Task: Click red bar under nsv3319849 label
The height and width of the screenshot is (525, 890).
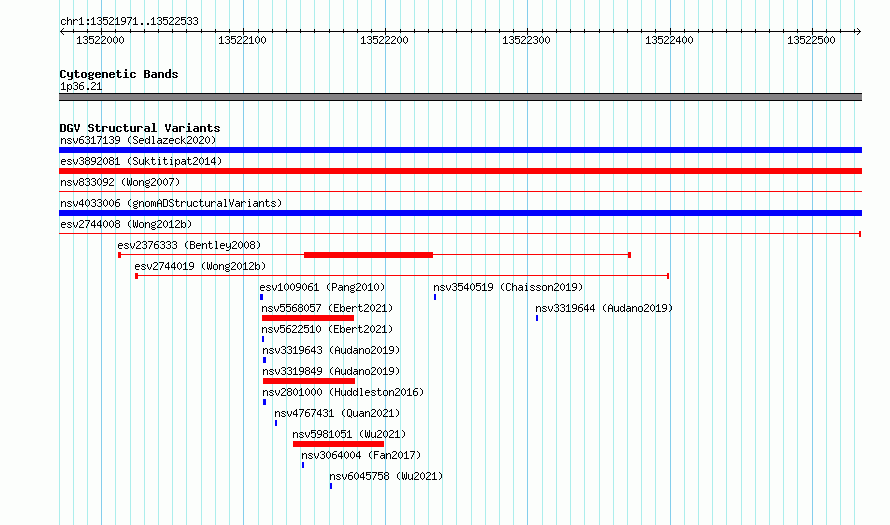Action: pyautogui.click(x=309, y=381)
